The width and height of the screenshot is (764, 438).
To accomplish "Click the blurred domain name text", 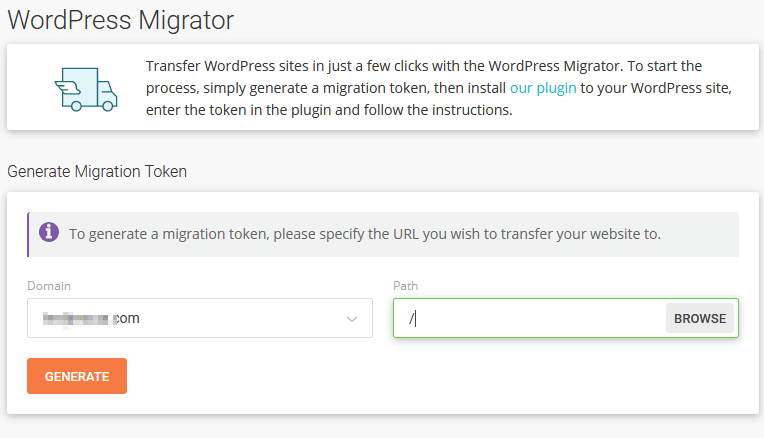I will tap(76, 319).
